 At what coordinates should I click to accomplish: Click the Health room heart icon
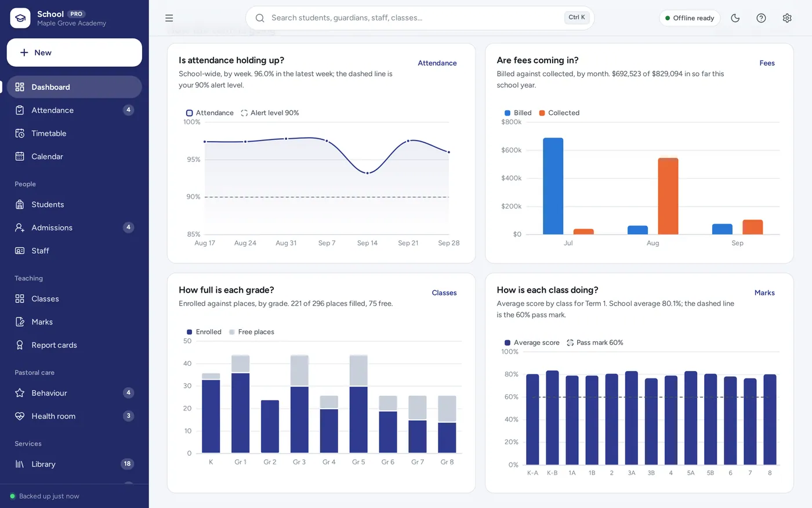coord(20,416)
